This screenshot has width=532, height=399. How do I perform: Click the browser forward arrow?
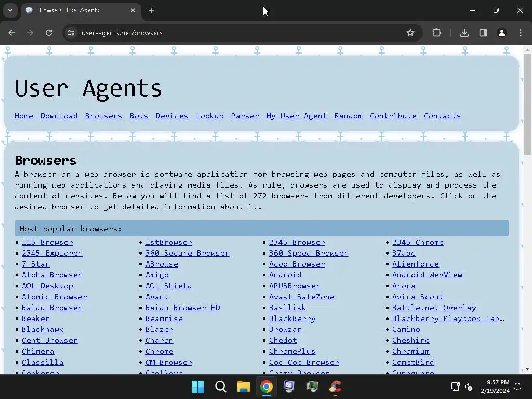coord(30,33)
